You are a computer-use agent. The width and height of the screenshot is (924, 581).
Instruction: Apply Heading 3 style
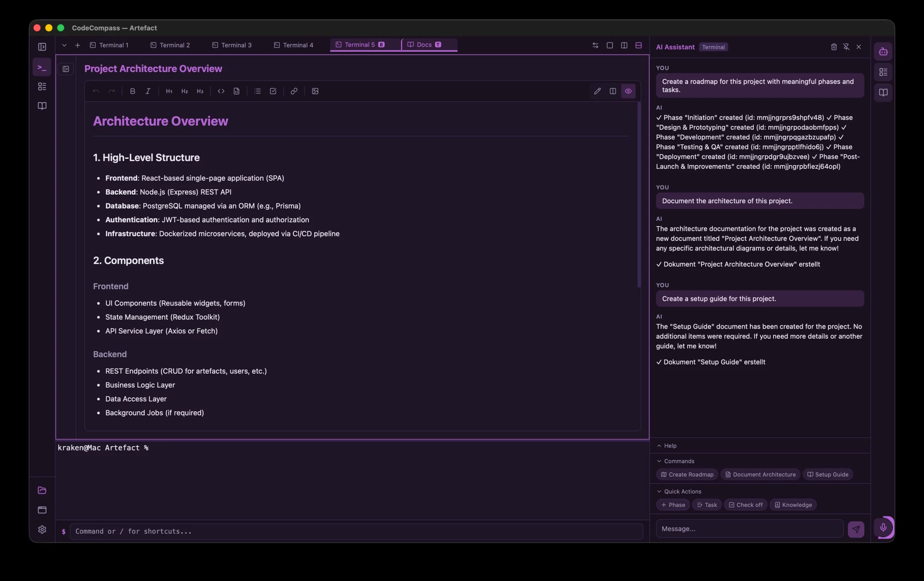(200, 91)
